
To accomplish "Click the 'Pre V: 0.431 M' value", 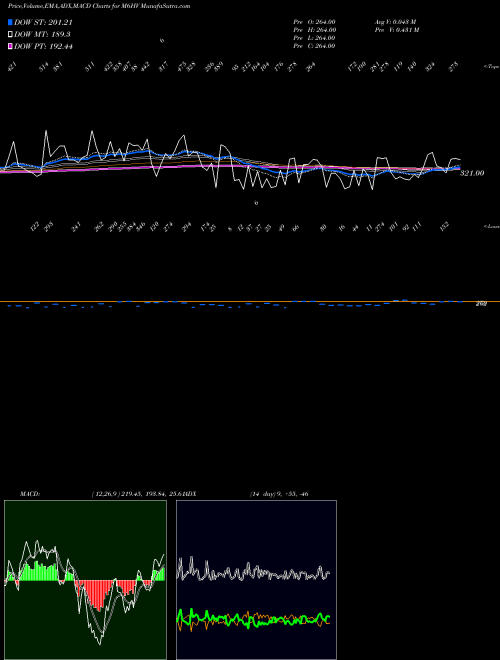I will point(397,30).
